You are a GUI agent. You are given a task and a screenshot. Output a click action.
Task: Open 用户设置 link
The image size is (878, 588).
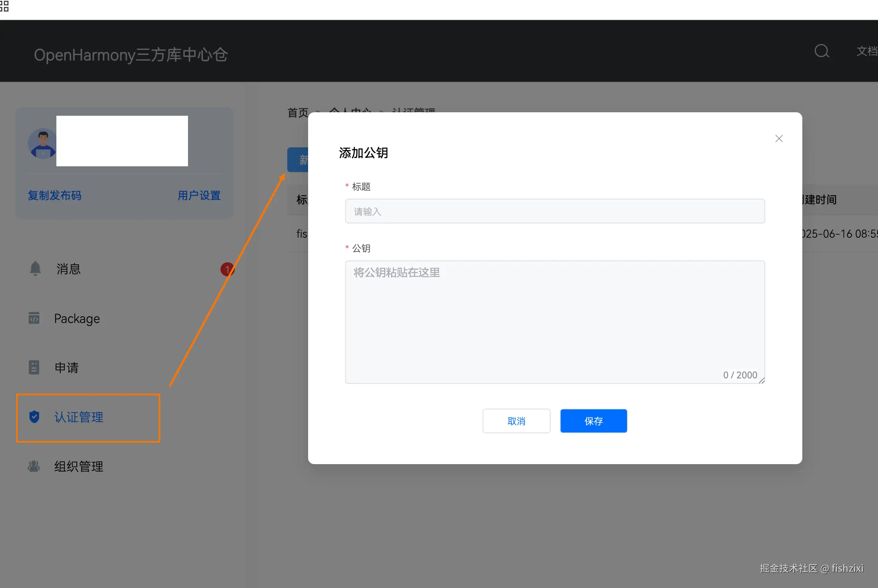click(x=199, y=196)
